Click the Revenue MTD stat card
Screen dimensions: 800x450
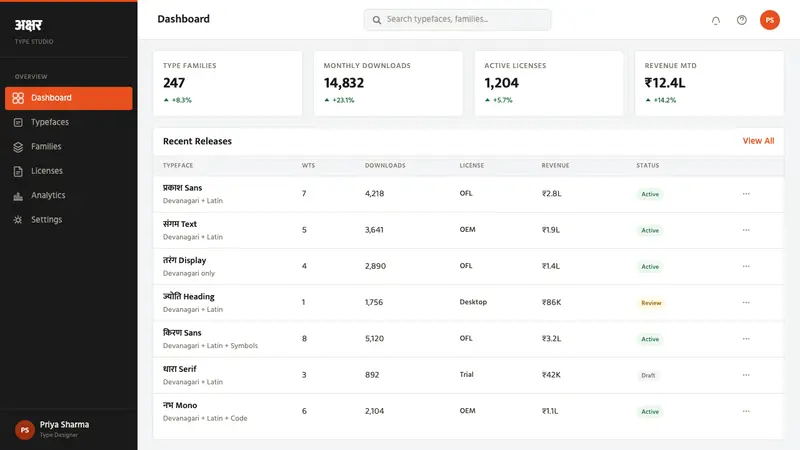pos(709,83)
